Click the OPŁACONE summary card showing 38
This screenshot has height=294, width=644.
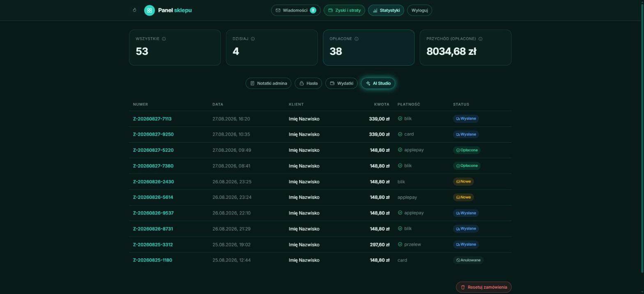pyautogui.click(x=368, y=48)
